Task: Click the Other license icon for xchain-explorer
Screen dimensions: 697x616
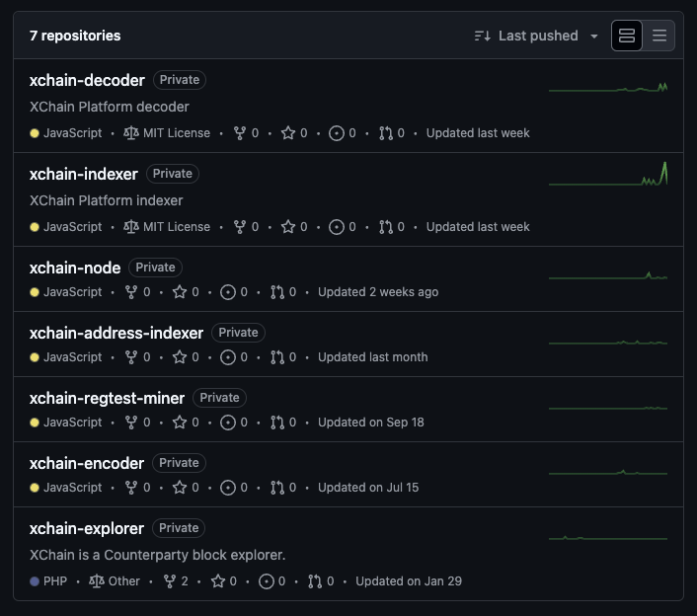Action: click(x=97, y=581)
